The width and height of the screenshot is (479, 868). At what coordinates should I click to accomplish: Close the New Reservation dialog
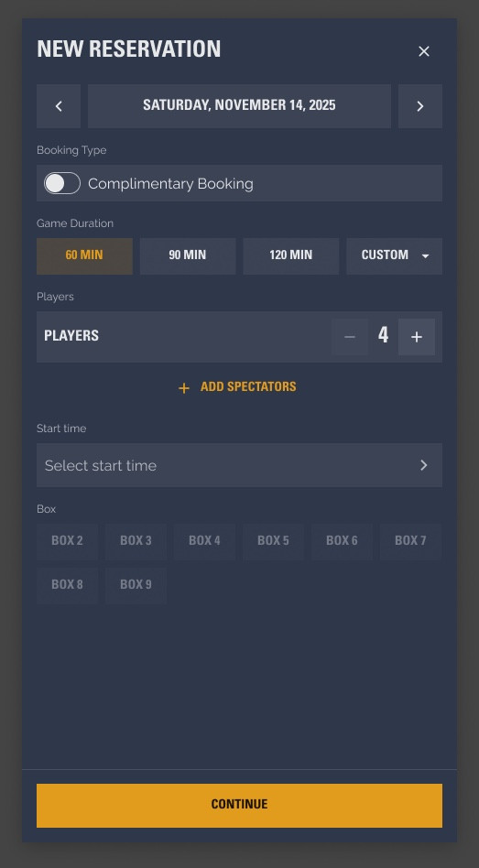[424, 51]
